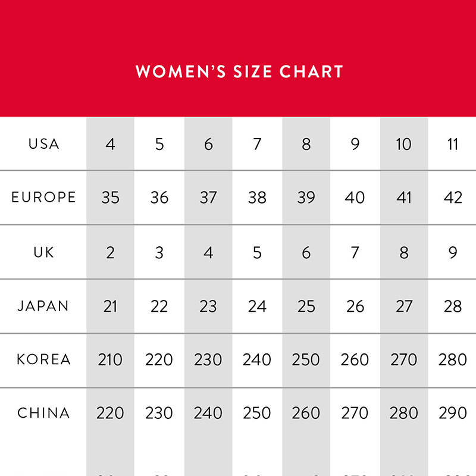Select China size 290 cell

click(x=453, y=413)
